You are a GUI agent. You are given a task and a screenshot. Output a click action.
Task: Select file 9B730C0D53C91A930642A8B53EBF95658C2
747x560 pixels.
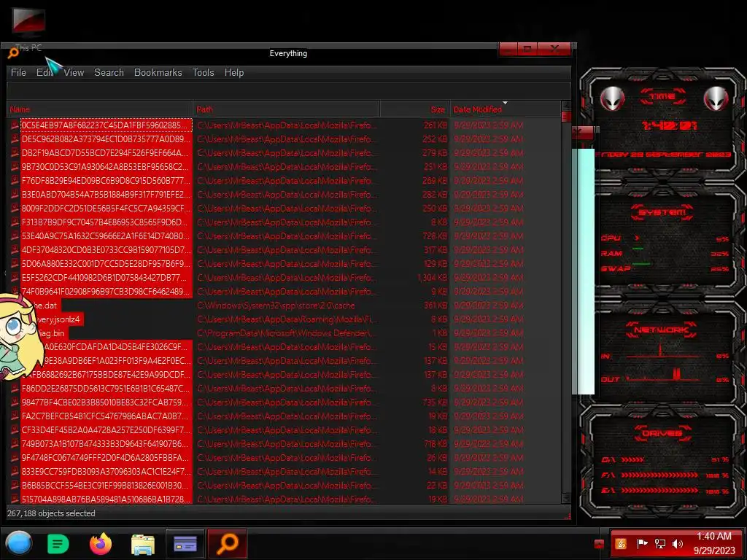tap(107, 167)
